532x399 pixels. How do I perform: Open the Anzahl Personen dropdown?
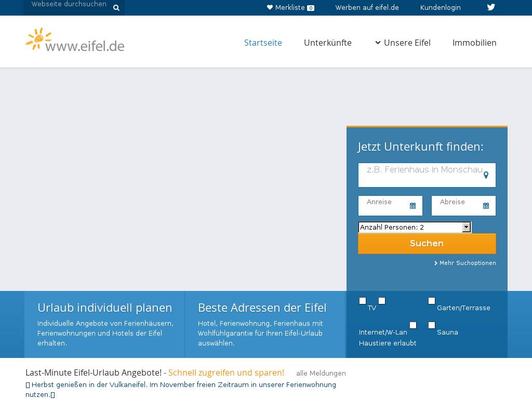(x=415, y=227)
